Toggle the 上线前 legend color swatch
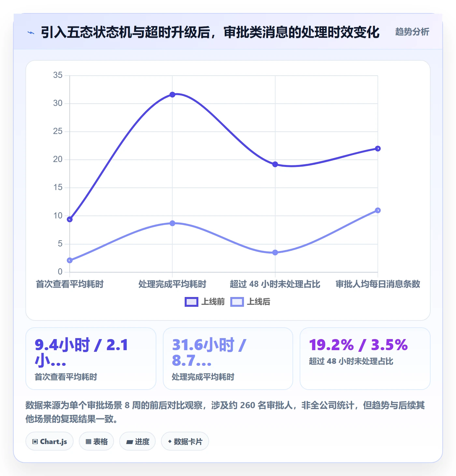The height and width of the screenshot is (476, 456). (x=191, y=302)
